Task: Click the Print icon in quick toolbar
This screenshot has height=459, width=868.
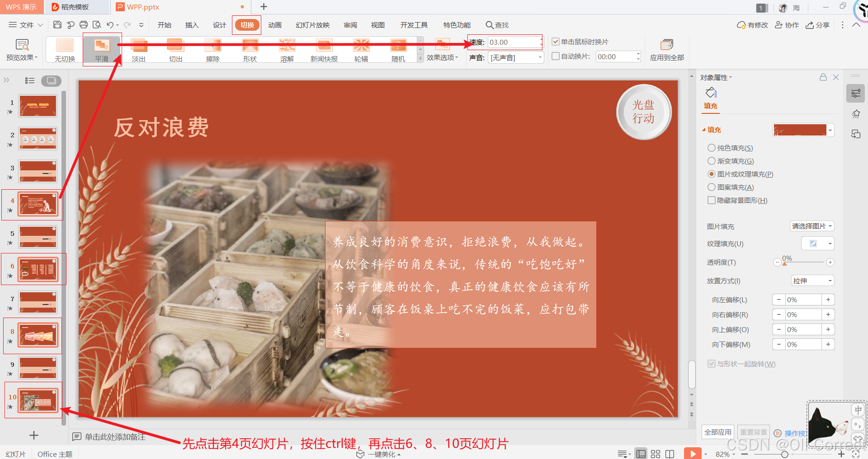Action: [84, 25]
